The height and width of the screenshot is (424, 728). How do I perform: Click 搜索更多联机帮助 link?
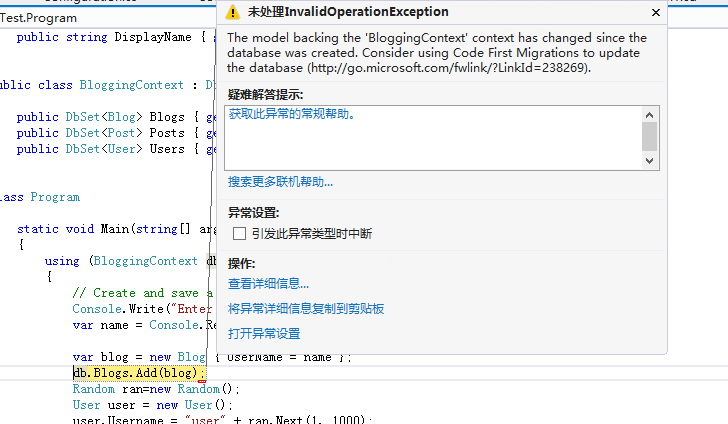[280, 182]
